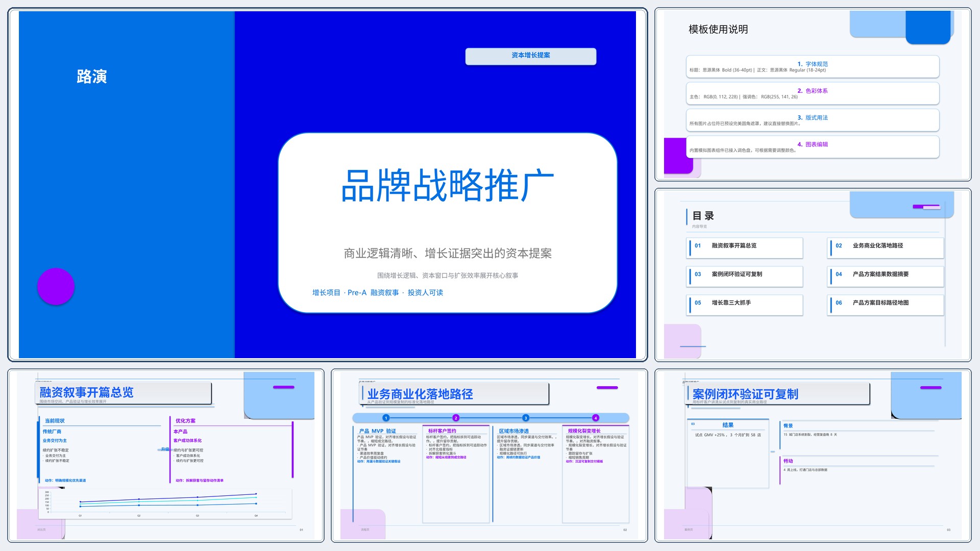Click the 模板使用说明 heading
980x551 pixels.
(x=718, y=30)
